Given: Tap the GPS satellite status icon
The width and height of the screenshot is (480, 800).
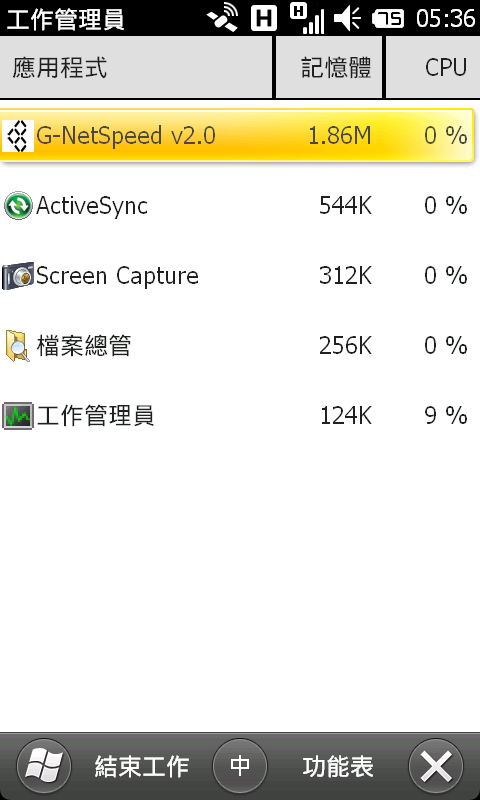Looking at the screenshot, I should [223, 18].
